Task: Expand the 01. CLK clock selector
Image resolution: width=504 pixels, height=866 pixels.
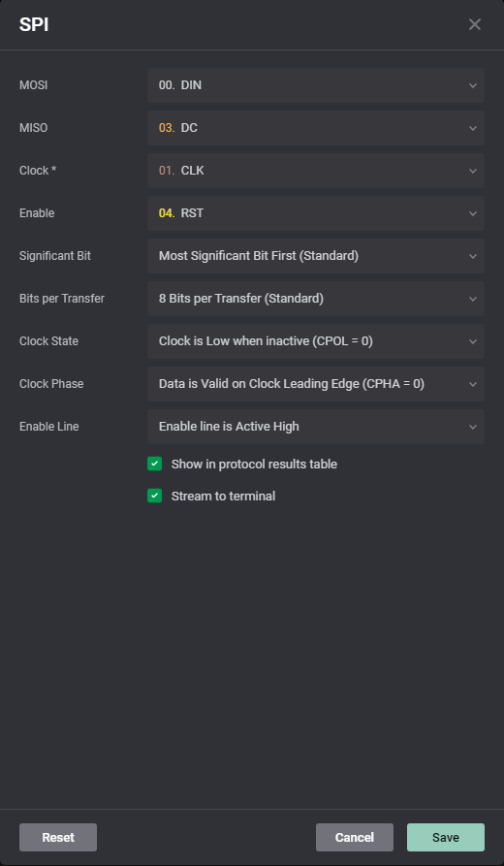Action: (316, 171)
